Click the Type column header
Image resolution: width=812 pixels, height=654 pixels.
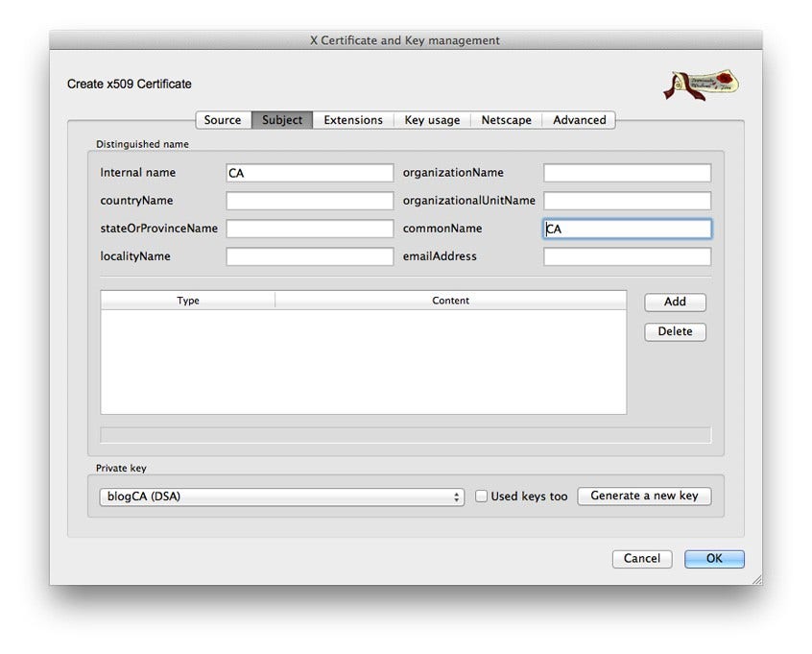point(187,300)
